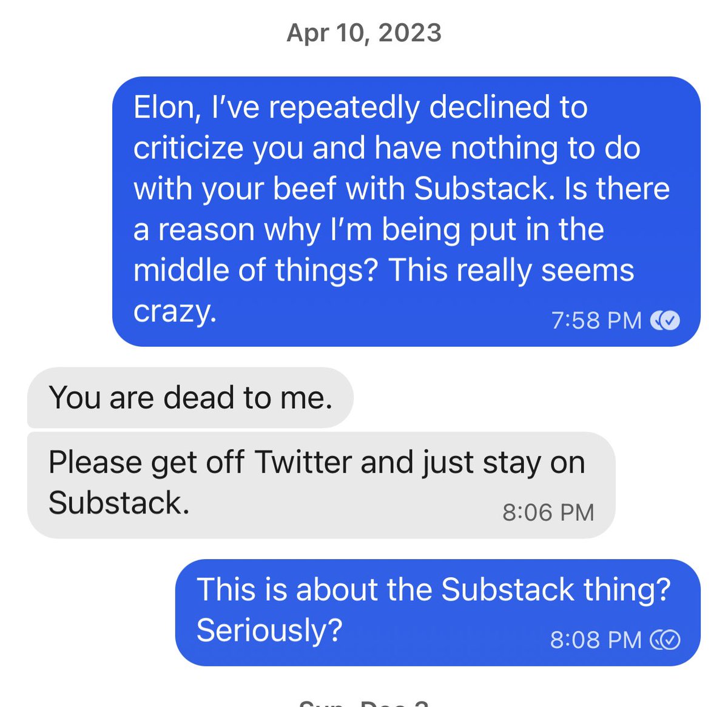Screen dimensions: 728x707
Task: Click "Substack." at the end of the gray message
Action: point(119,503)
